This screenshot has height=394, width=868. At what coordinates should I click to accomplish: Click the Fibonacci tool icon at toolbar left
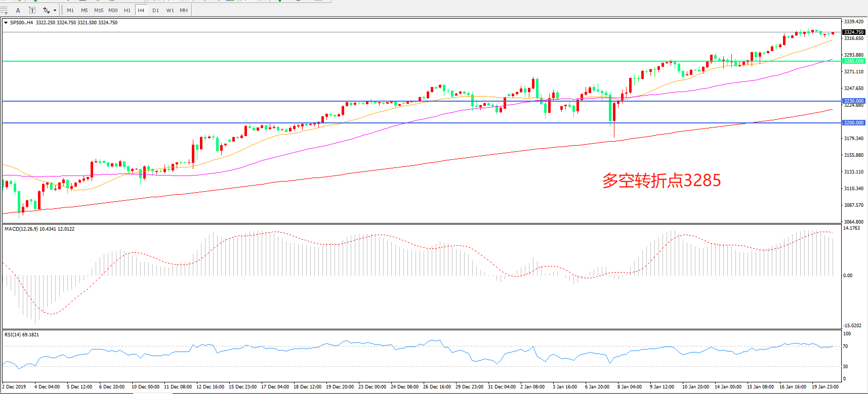point(4,10)
